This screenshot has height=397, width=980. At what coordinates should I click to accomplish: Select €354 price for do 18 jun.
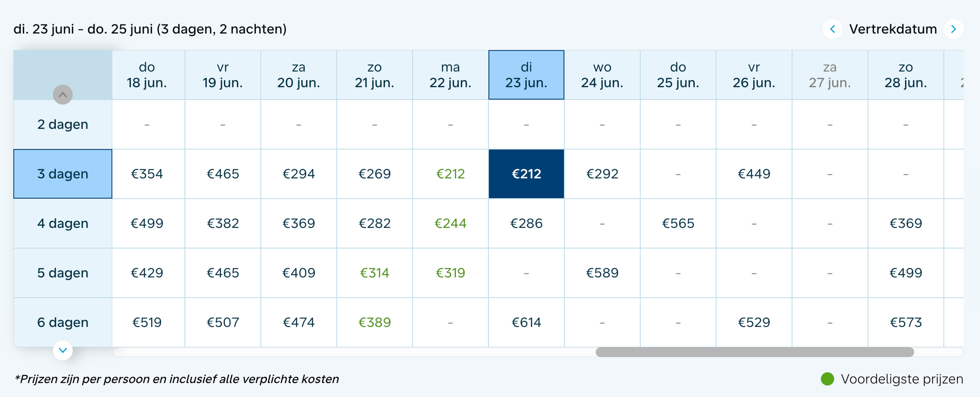pos(147,174)
